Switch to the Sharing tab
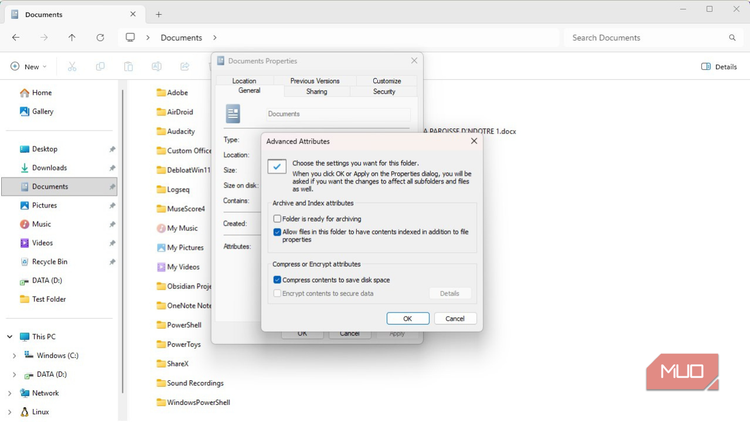The width and height of the screenshot is (750, 422). click(317, 91)
